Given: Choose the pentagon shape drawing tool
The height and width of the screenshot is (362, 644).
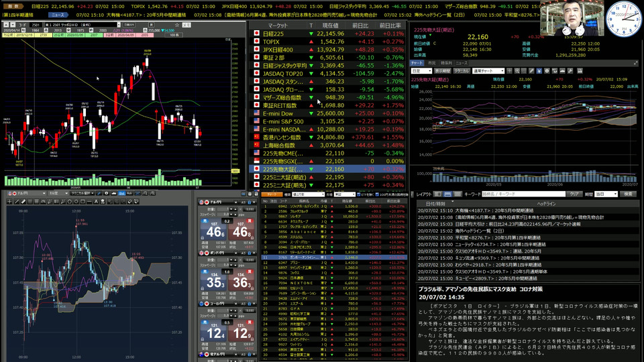Looking at the screenshot, I should click(70, 202).
